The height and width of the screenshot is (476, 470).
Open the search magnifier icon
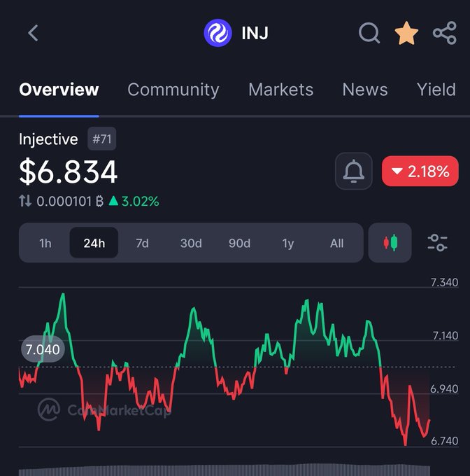tap(369, 33)
